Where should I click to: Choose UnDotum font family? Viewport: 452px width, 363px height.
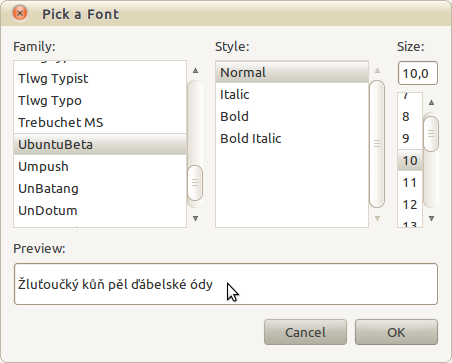100,210
